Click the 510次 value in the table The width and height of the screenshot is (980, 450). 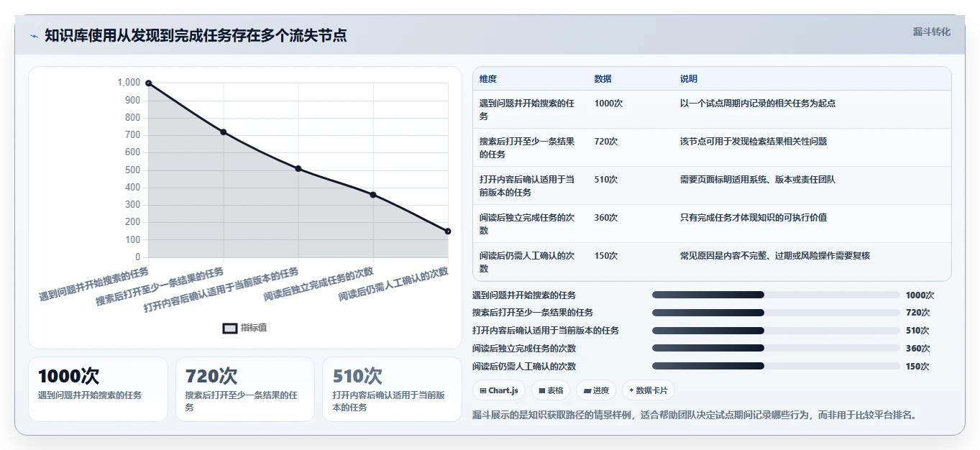click(606, 180)
